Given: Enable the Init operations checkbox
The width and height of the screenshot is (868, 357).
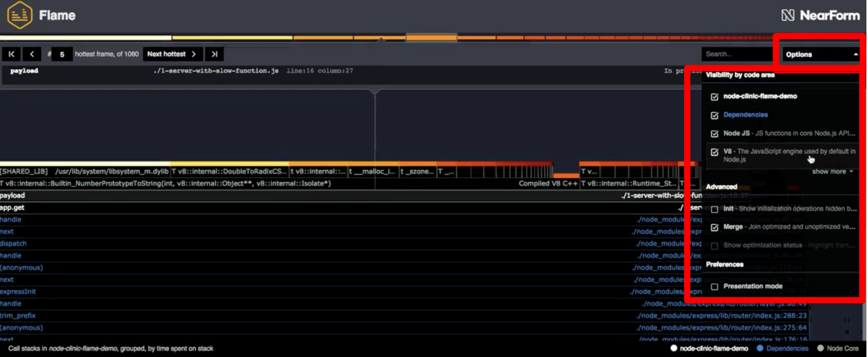Looking at the screenshot, I should (x=715, y=209).
